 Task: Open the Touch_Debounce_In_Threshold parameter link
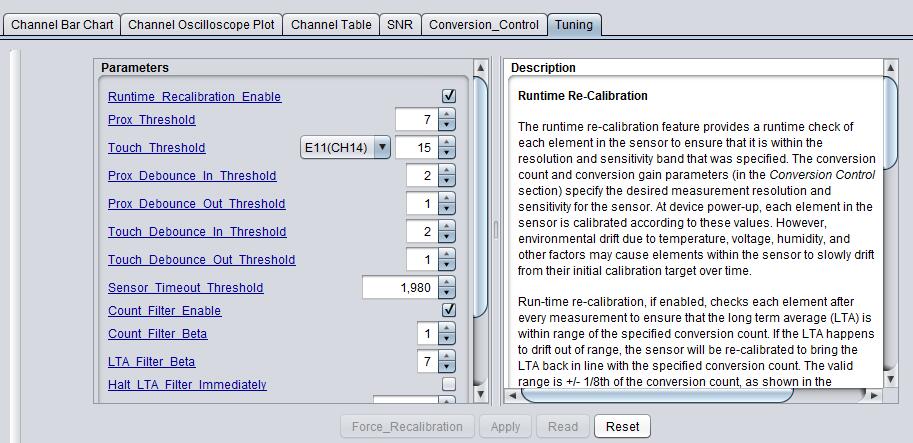click(197, 232)
